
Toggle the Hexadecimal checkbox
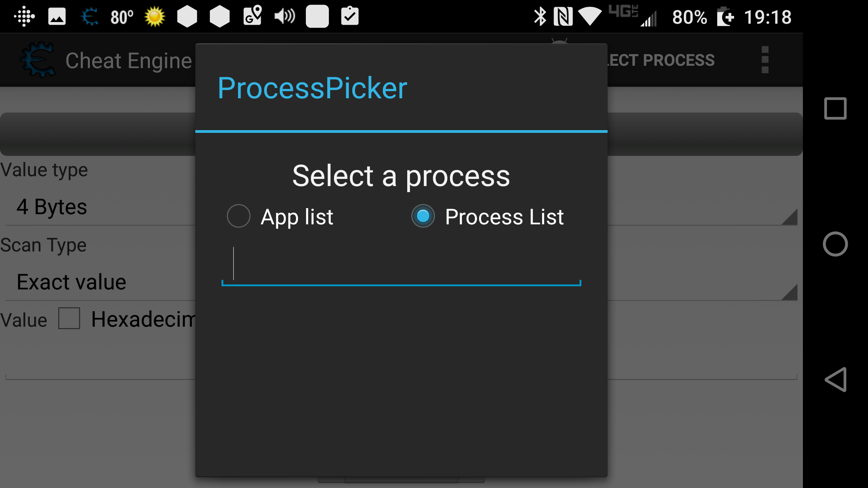(69, 318)
